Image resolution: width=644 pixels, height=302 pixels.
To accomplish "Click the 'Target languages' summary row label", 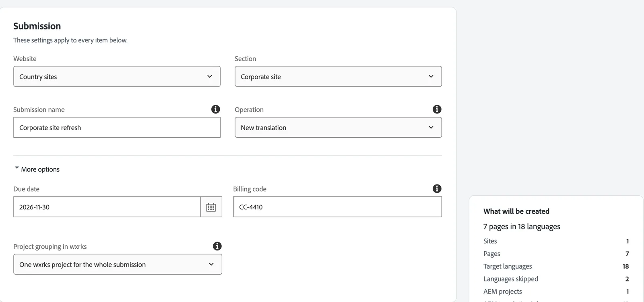I will point(508,266).
